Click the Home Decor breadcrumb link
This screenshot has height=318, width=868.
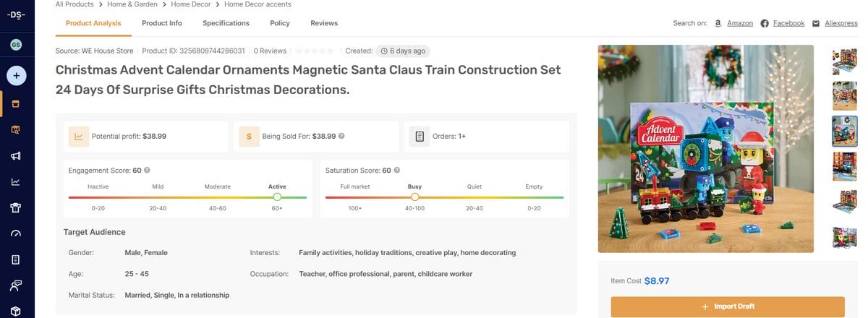click(191, 4)
